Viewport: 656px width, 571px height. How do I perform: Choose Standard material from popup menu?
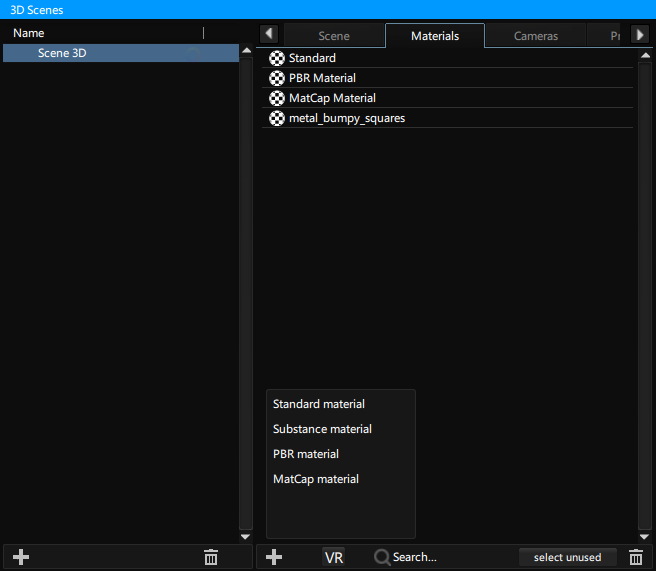319,404
